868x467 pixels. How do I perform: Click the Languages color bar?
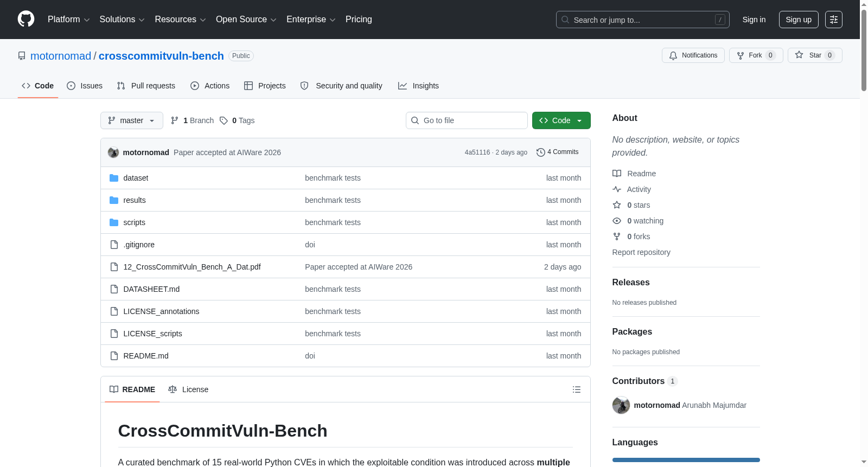point(686,460)
